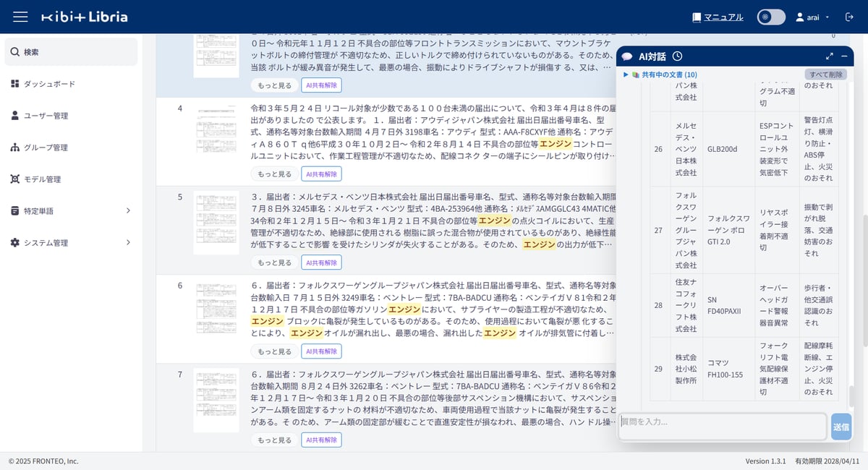Viewport: 868px width, 470px height.
Task: Click もっと見る on result 6
Action: [x=275, y=351]
